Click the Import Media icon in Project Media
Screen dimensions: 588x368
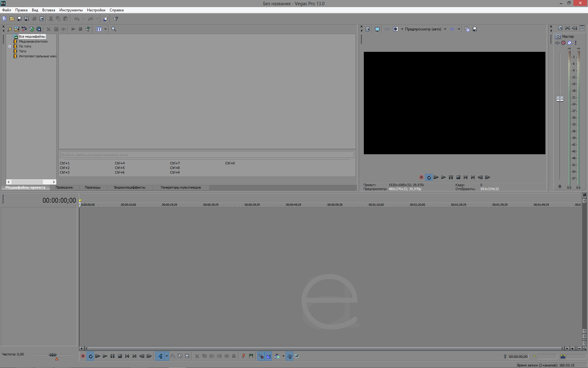[x=17, y=29]
